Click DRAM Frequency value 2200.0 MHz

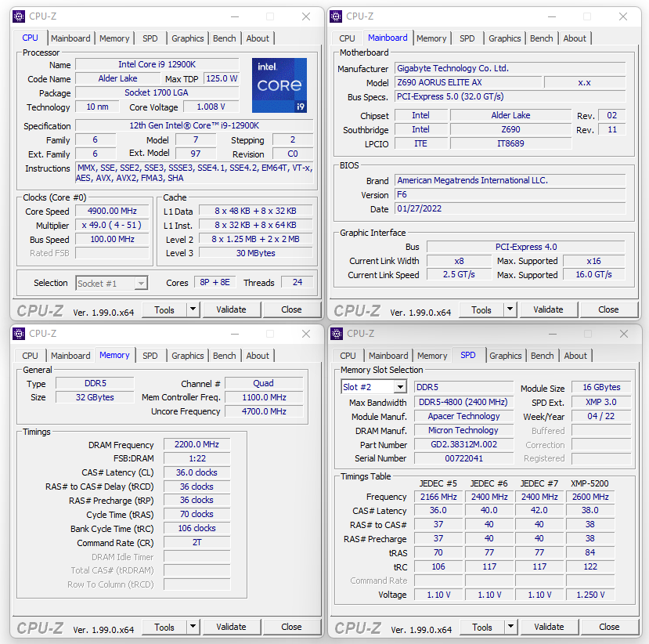pos(197,444)
